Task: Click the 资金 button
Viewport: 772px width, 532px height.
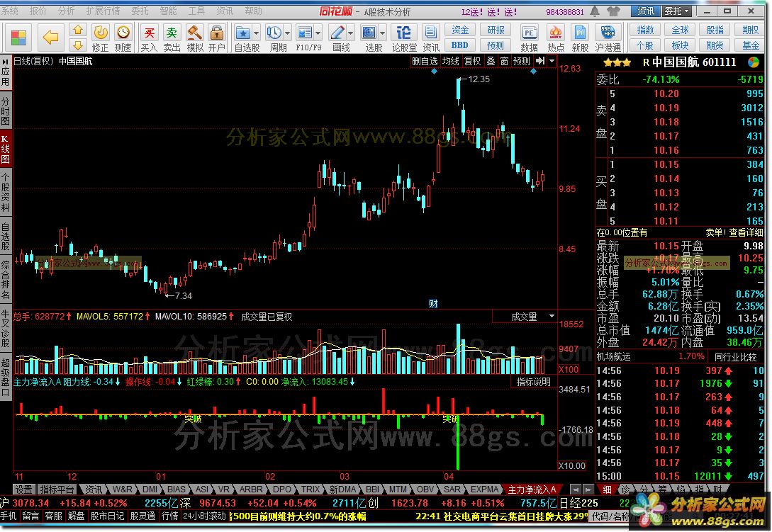Action: 460,30
